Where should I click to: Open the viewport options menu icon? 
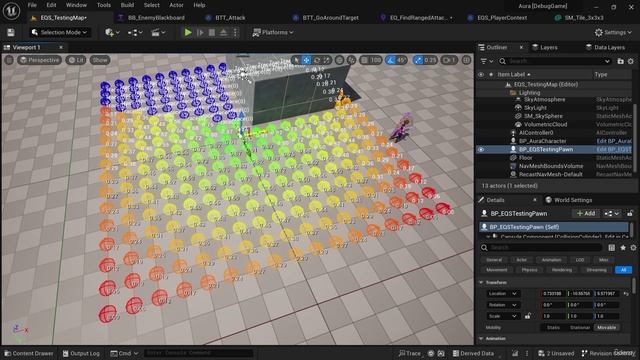tap(9, 60)
